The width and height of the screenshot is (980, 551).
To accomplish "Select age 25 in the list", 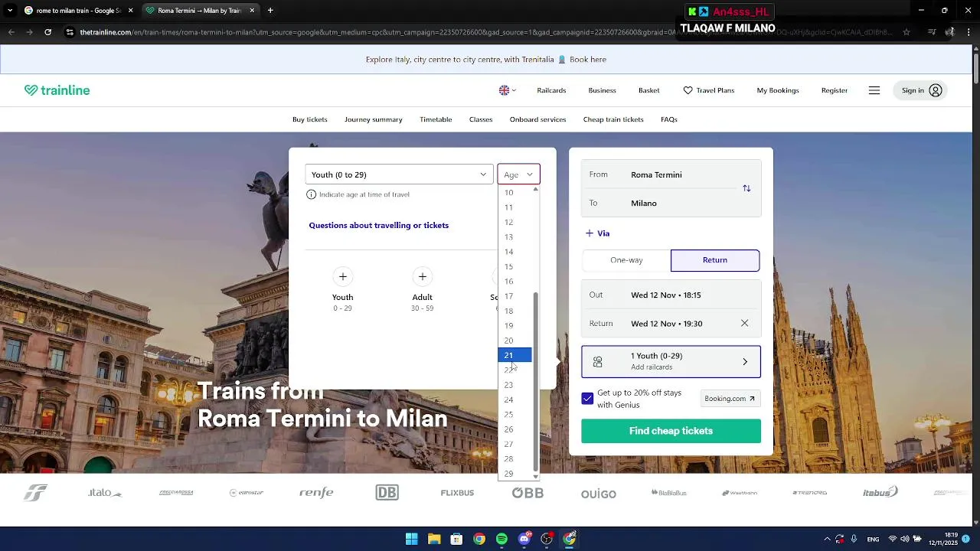I will (x=514, y=415).
